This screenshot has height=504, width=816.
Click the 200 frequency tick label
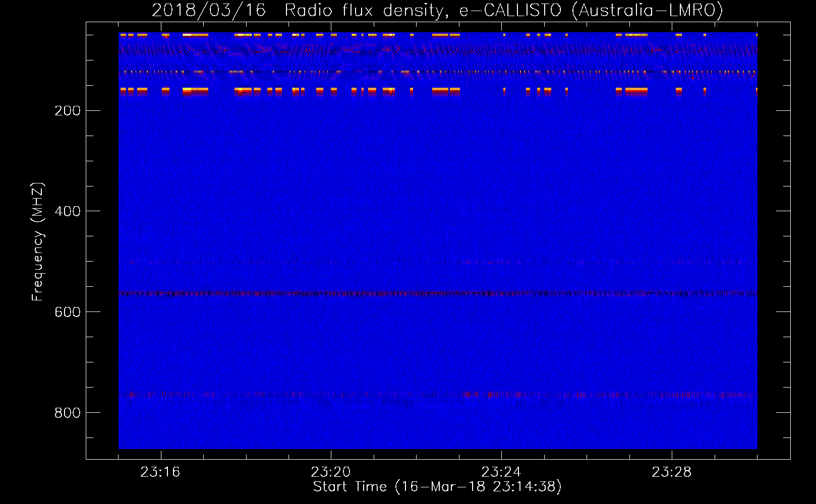[68, 110]
